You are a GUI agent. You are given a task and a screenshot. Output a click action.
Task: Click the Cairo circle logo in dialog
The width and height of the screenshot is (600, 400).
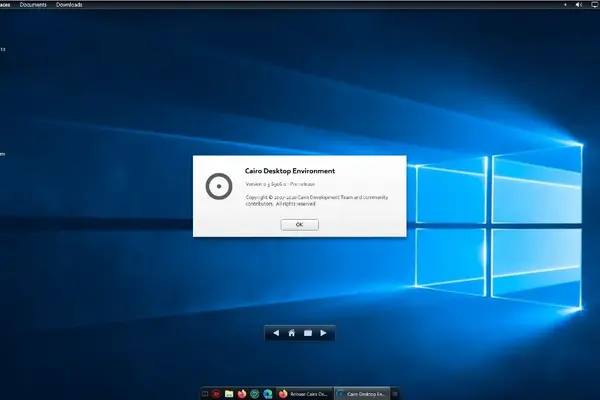pyautogui.click(x=219, y=186)
